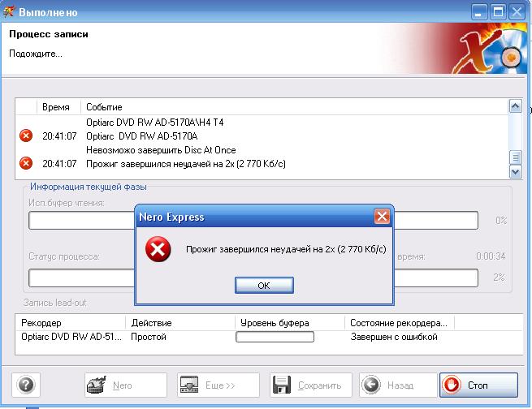Click the Nero button
532x409 pixels.
pos(126,385)
